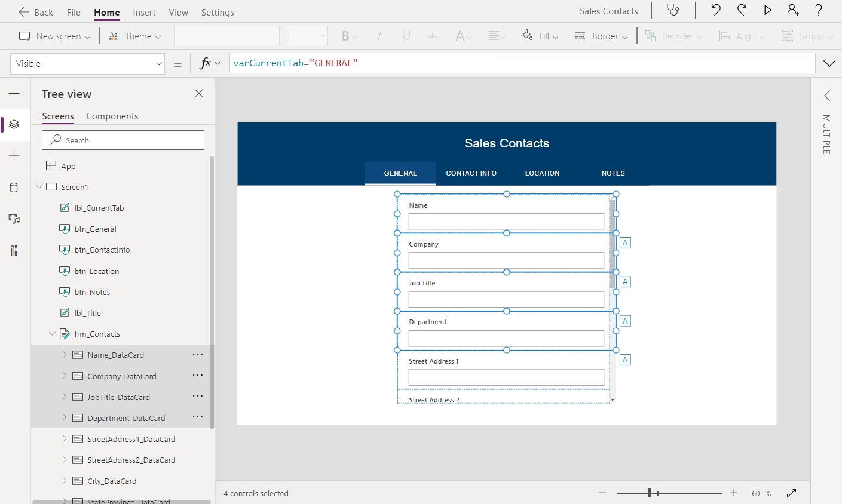Viewport: 842px width, 504px height.
Task: Open the Media pane from the left rail
Action: coord(14,219)
